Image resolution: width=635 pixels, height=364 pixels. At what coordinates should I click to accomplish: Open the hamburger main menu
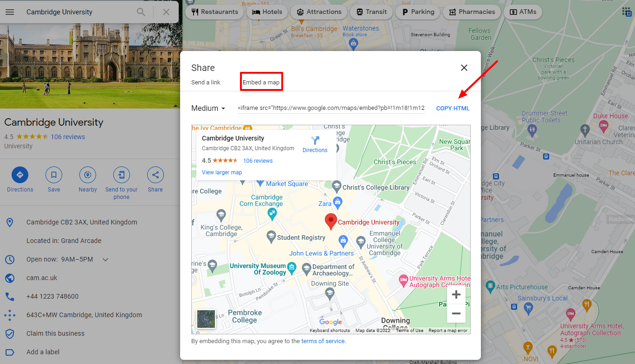pyautogui.click(x=10, y=12)
